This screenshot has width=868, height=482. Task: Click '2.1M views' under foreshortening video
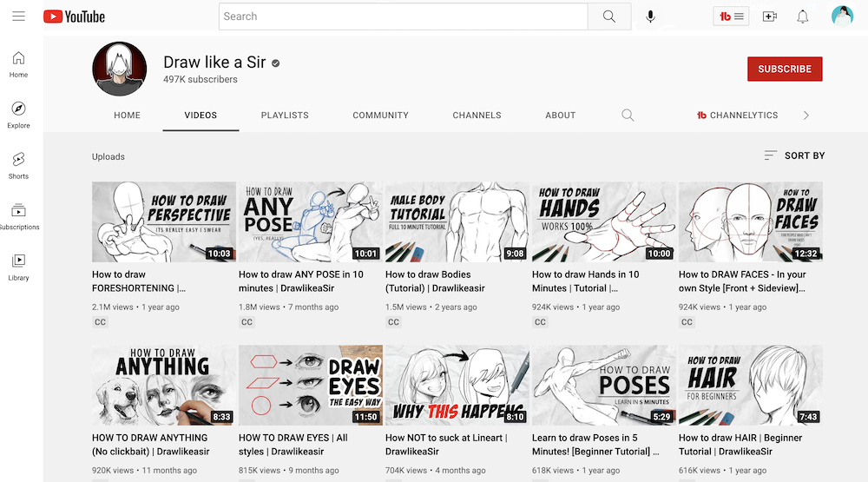pyautogui.click(x=112, y=307)
